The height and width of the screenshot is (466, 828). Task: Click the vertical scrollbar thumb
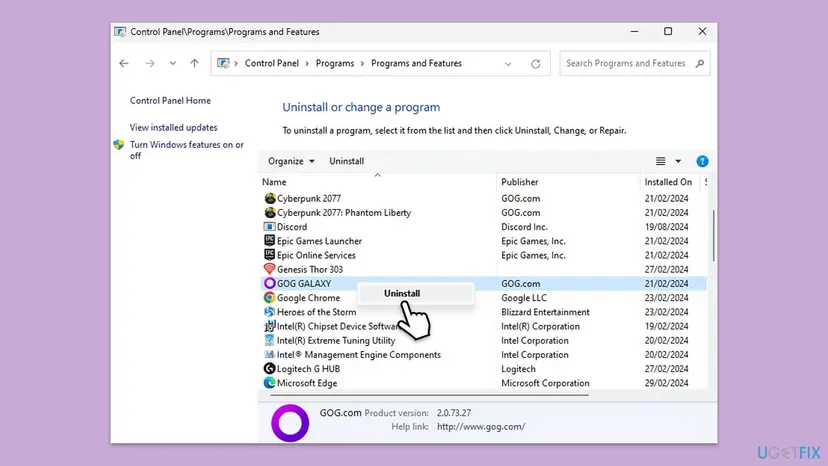point(713,235)
